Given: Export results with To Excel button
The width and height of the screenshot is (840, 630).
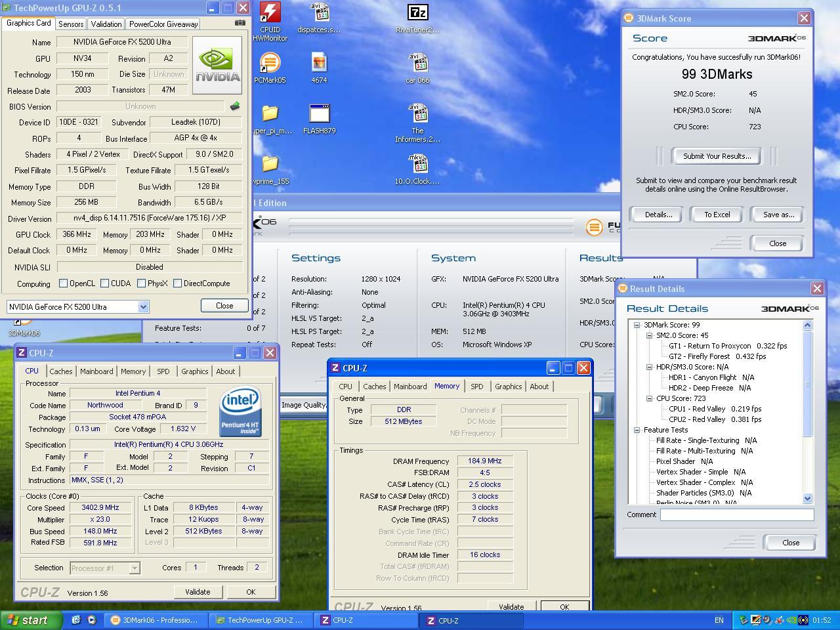Looking at the screenshot, I should point(717,215).
